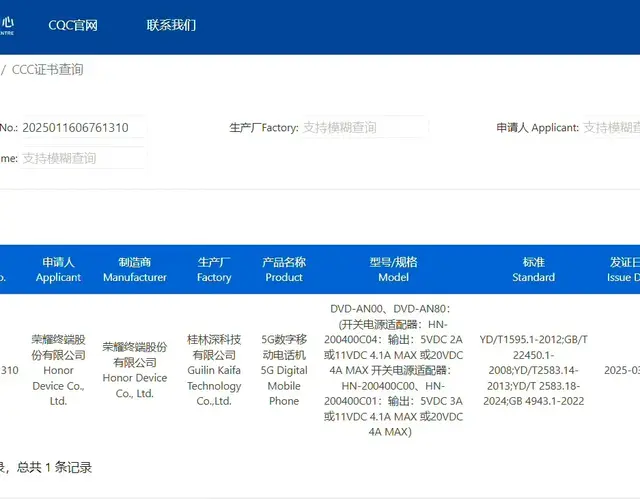The image size is (640, 499).
Task: Click the 型号/规格 Model column header
Action: [393, 270]
